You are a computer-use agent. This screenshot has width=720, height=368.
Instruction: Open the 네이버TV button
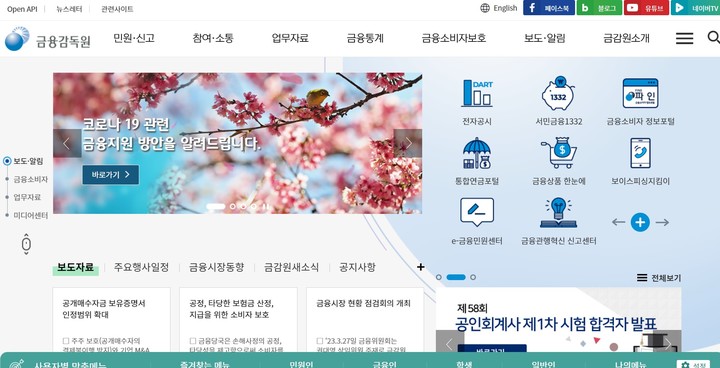tap(696, 8)
